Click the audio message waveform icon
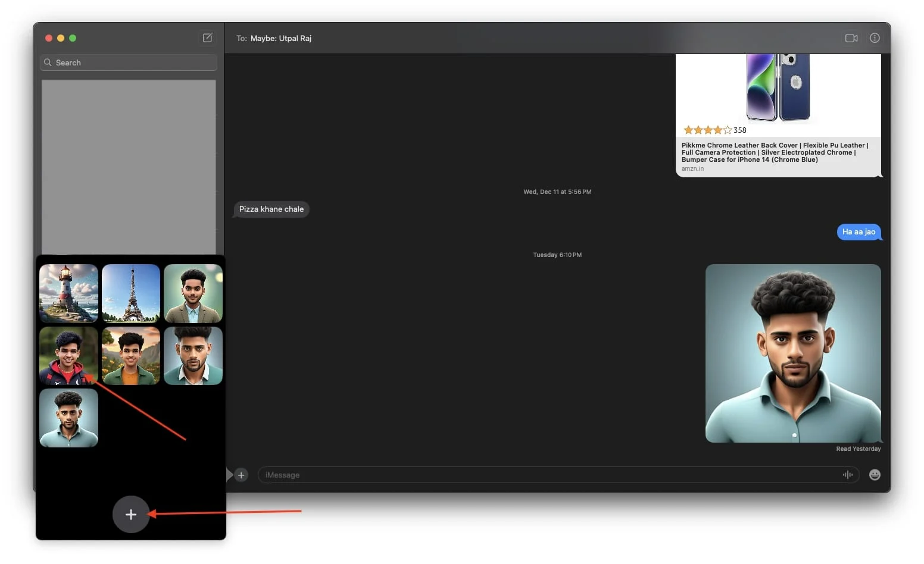The height and width of the screenshot is (564, 924). click(847, 475)
